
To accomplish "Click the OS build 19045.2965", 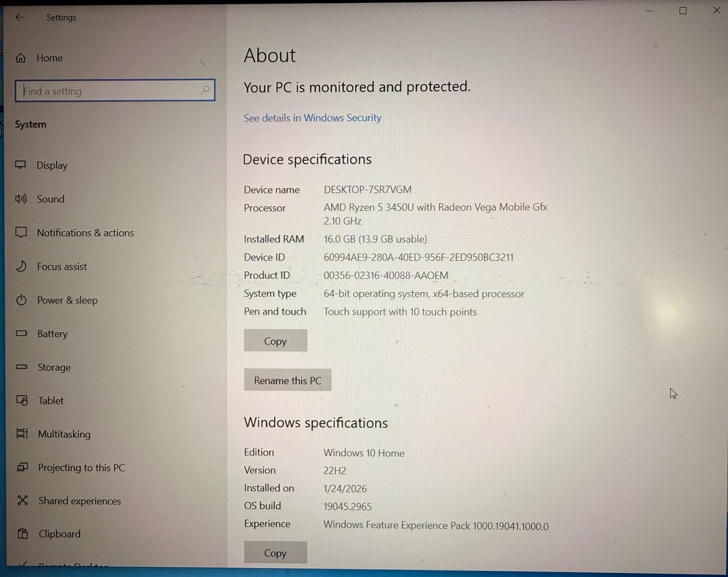I will (x=348, y=506).
